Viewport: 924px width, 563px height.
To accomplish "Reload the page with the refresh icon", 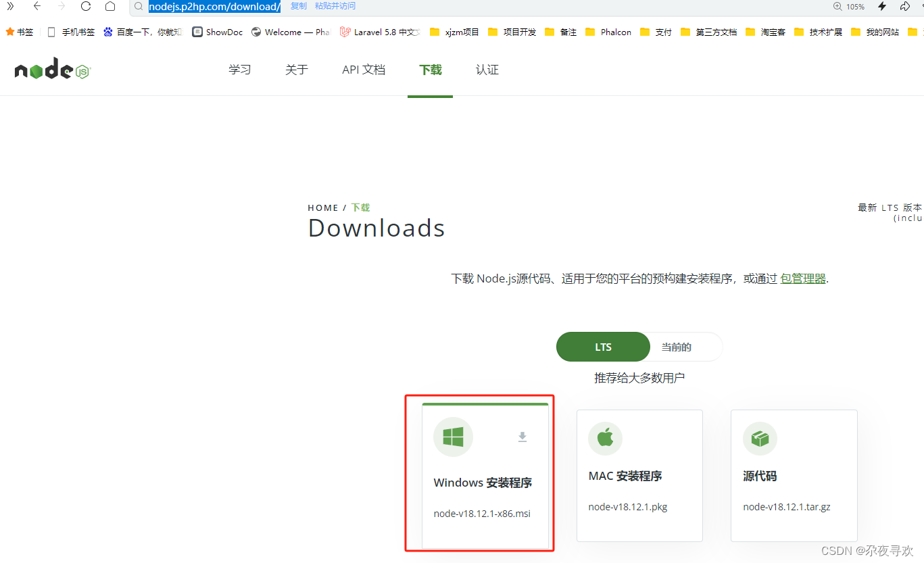I will click(x=85, y=6).
